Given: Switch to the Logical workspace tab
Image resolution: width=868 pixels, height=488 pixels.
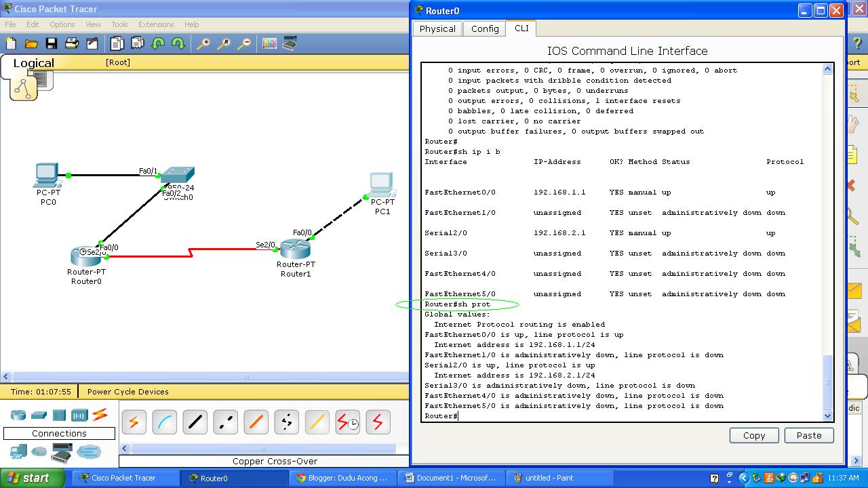Looking at the screenshot, I should [33, 63].
